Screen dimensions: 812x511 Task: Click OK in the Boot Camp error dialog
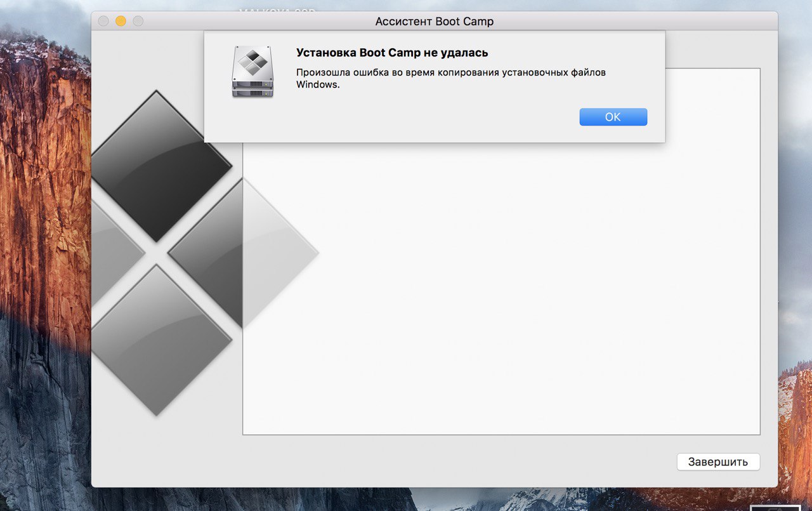[x=613, y=117]
